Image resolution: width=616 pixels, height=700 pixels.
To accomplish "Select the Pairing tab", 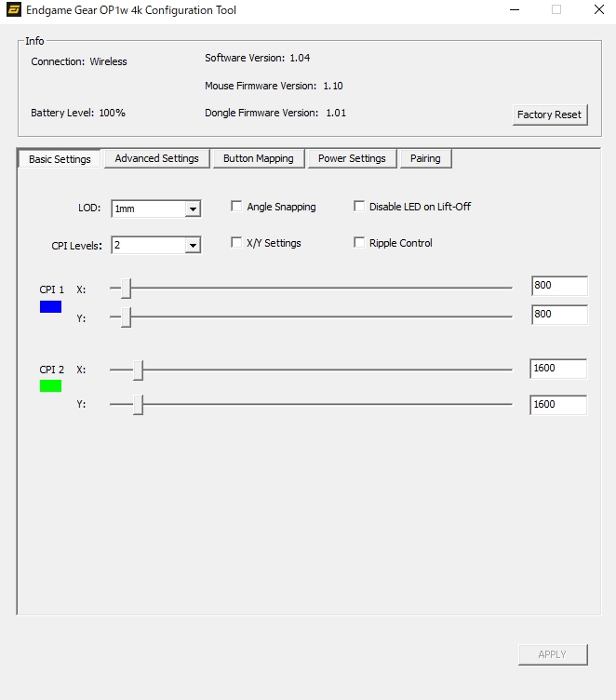I will [x=425, y=158].
